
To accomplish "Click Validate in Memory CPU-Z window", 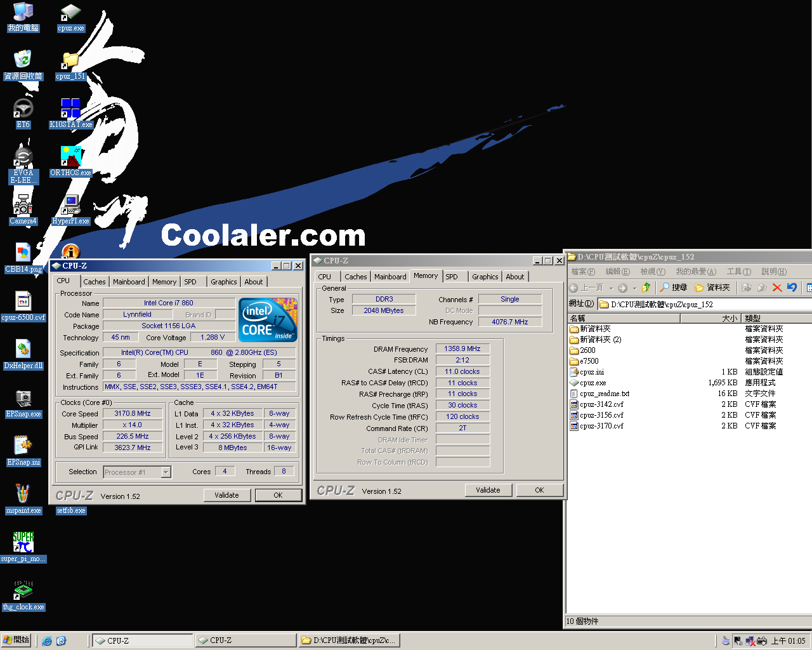I will tap(488, 490).
